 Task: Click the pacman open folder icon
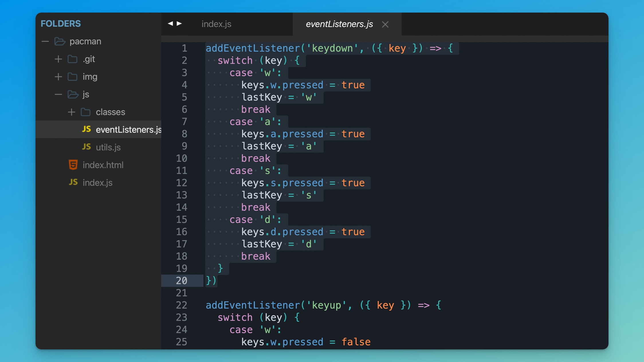[60, 41]
